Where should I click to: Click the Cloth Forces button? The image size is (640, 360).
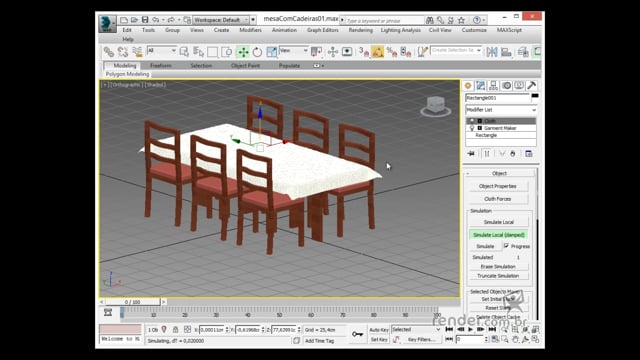coord(498,199)
